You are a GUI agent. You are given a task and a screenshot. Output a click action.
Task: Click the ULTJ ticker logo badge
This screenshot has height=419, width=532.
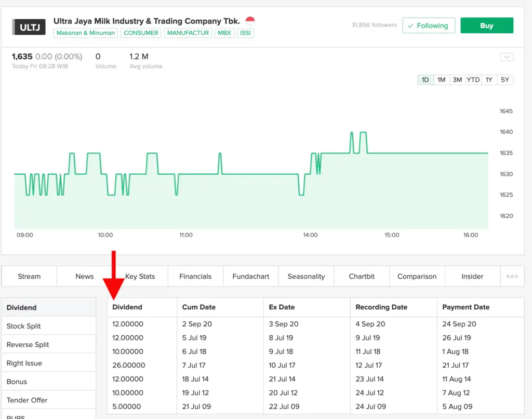pos(30,27)
